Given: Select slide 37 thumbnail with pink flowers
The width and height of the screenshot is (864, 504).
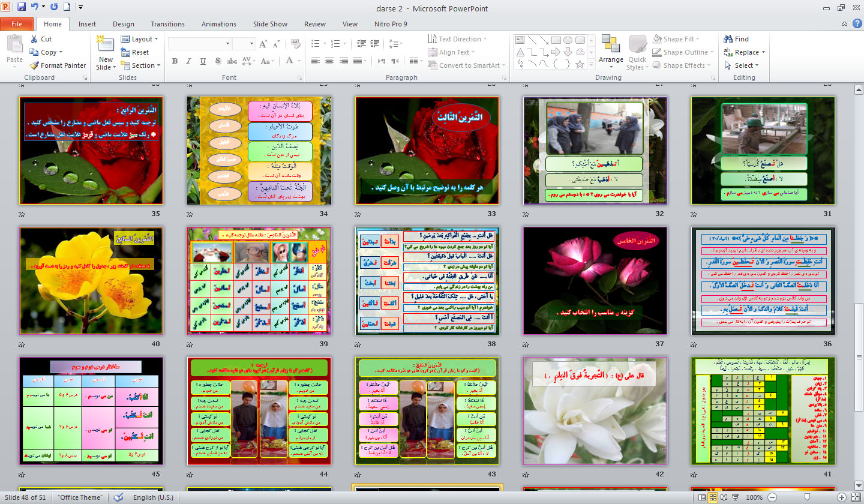Looking at the screenshot, I should click(595, 281).
